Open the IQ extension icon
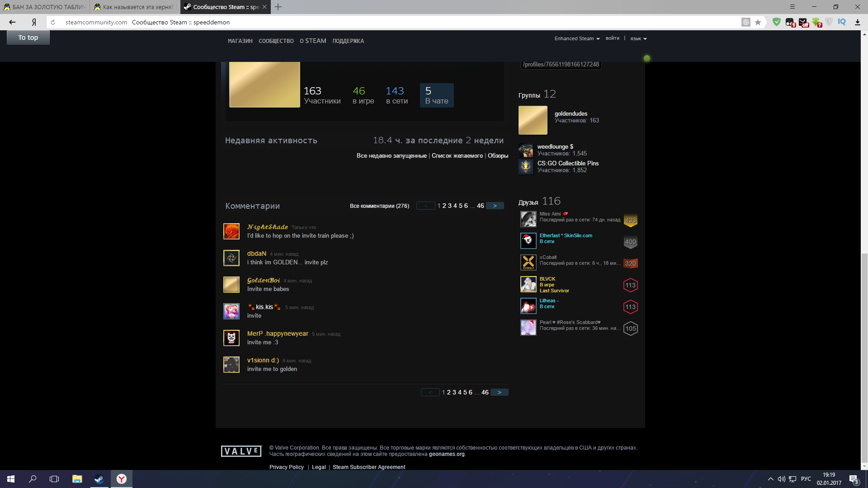The image size is (868, 488). point(842,22)
